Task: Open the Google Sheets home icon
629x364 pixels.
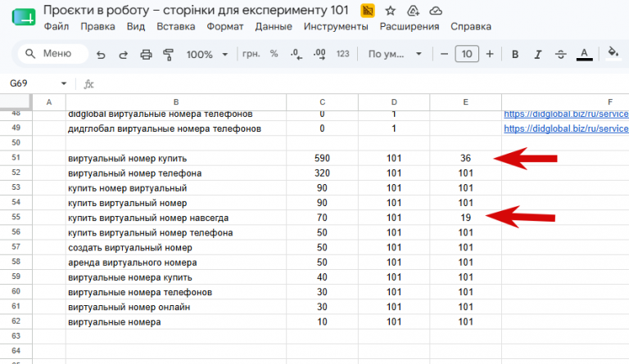Action: pos(24,18)
